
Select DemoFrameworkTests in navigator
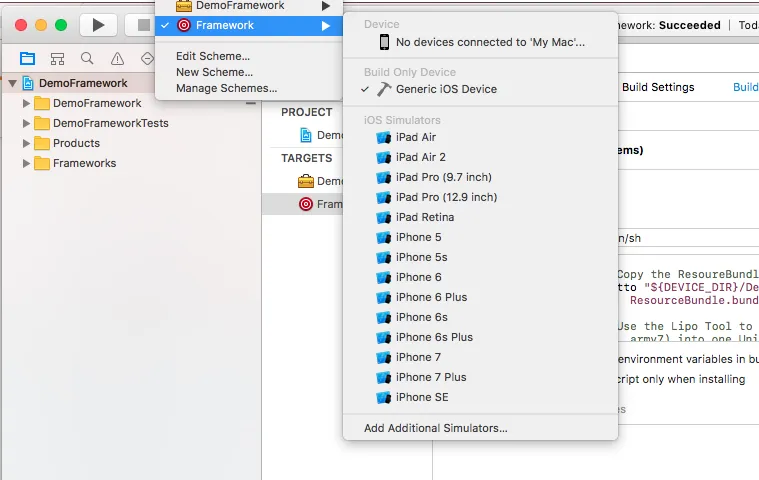coord(111,123)
